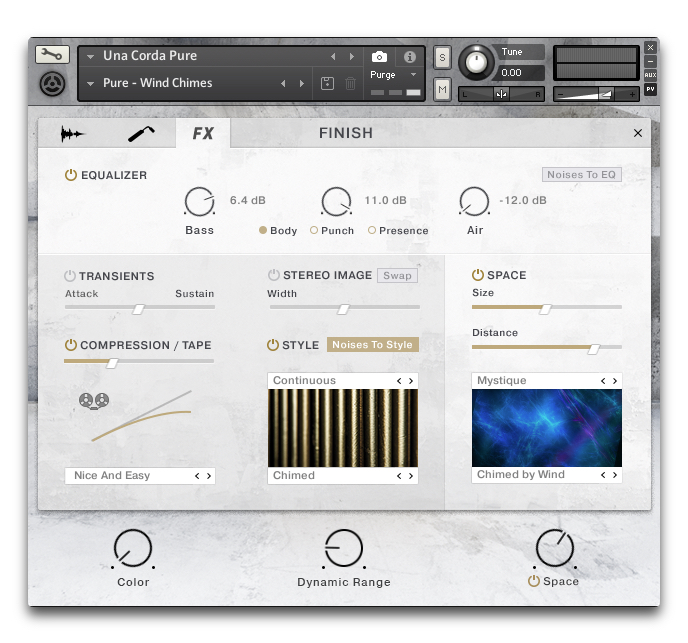Click the PV button in the header
This screenshot has height=643, width=688.
tap(650, 89)
